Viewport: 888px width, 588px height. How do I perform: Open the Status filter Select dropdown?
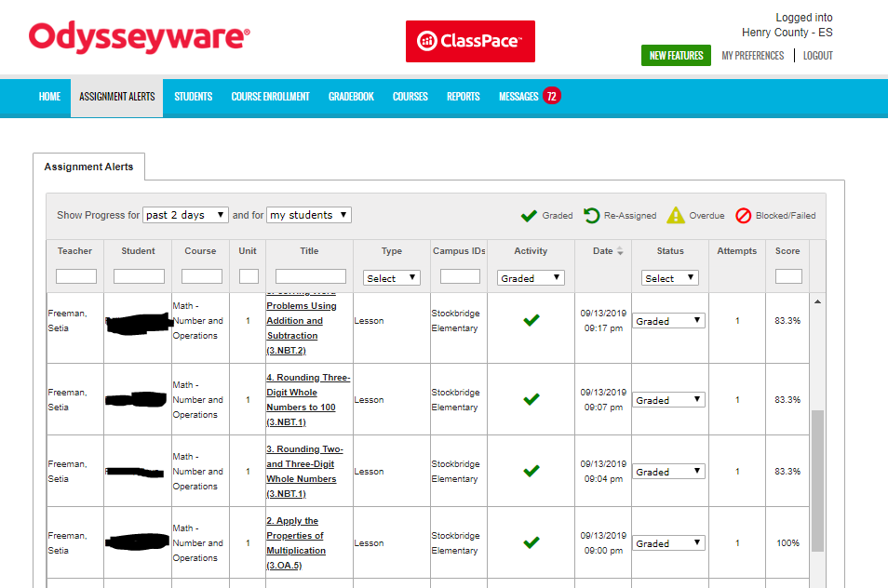670,278
